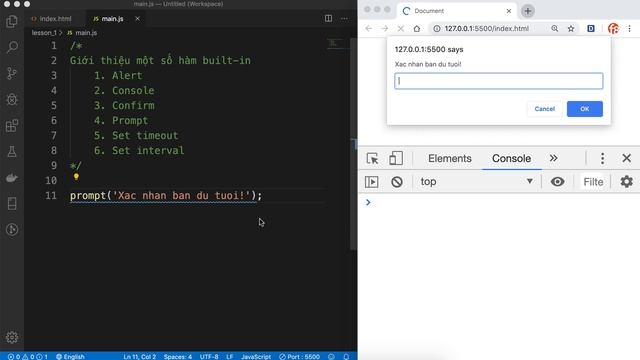Click the address bar URL 127.0.0.1:5500/index.html
This screenshot has height=360, width=640.
pyautogui.click(x=487, y=28)
